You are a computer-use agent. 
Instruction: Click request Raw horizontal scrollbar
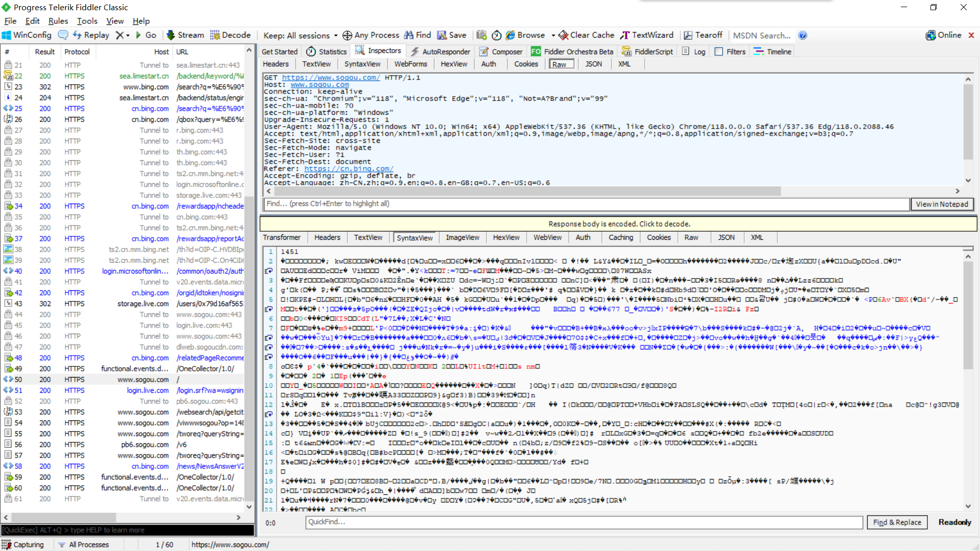(527, 191)
